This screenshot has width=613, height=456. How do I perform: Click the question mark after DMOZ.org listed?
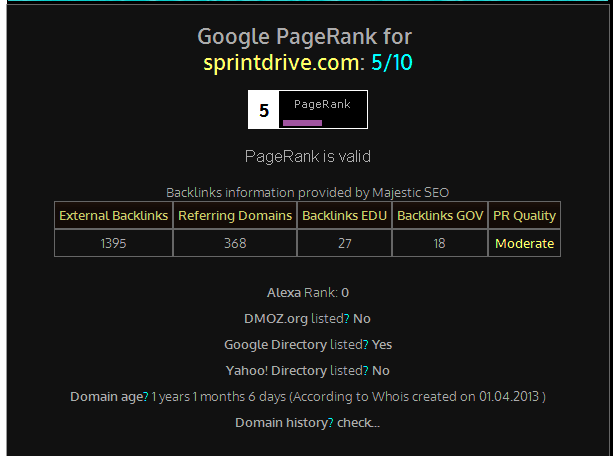(x=346, y=319)
